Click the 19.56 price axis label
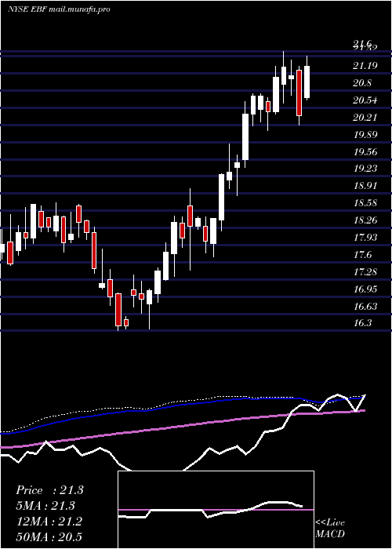The height and width of the screenshot is (549, 392). (x=365, y=152)
